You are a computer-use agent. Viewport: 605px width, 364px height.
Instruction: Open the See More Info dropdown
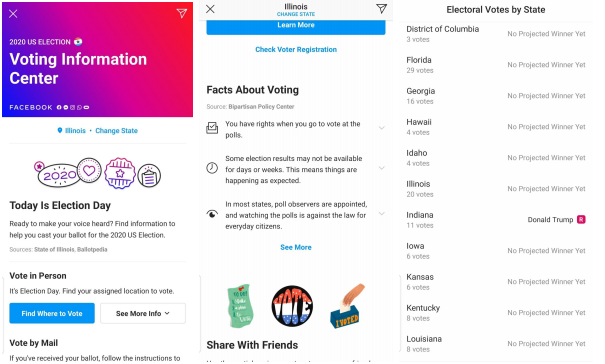coord(143,313)
